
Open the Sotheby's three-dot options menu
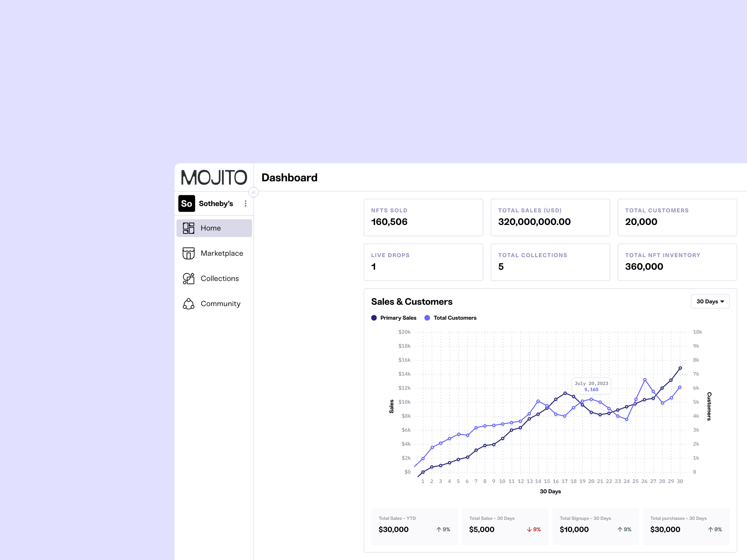pyautogui.click(x=246, y=203)
